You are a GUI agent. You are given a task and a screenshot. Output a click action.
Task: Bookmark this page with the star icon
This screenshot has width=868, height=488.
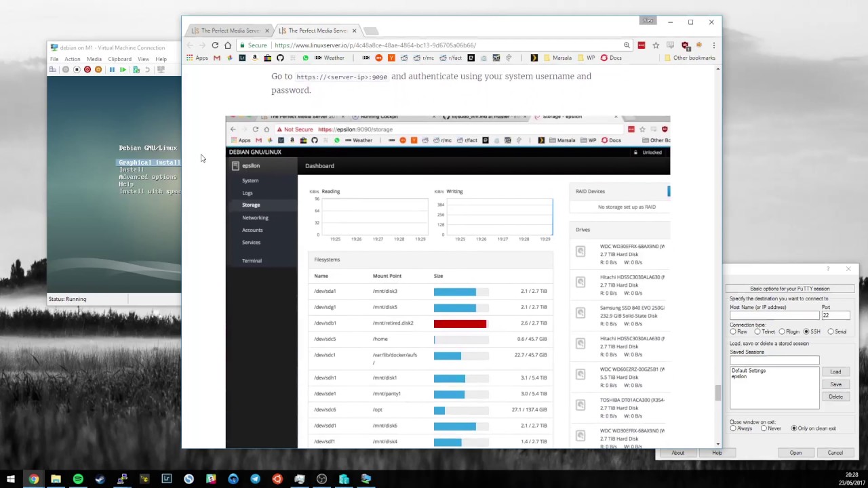[x=656, y=45]
